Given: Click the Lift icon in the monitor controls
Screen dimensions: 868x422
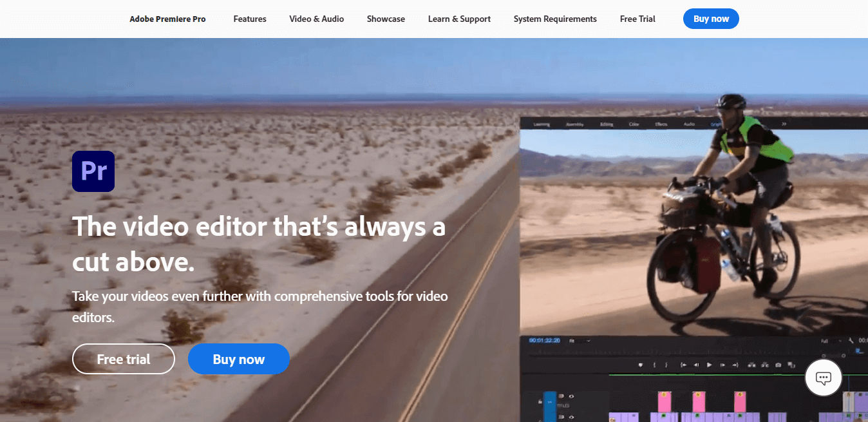Looking at the screenshot, I should pyautogui.click(x=750, y=365).
